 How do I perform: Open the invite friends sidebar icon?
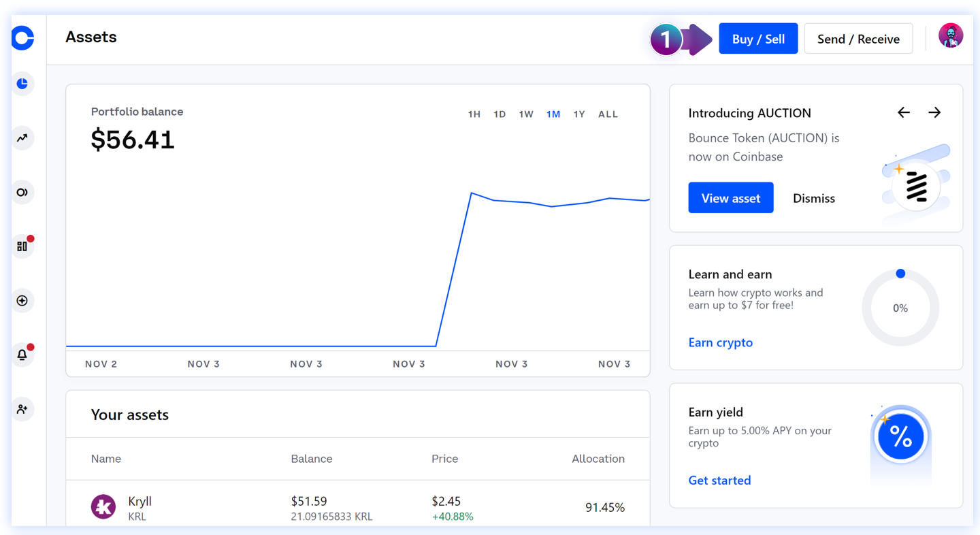(x=22, y=409)
